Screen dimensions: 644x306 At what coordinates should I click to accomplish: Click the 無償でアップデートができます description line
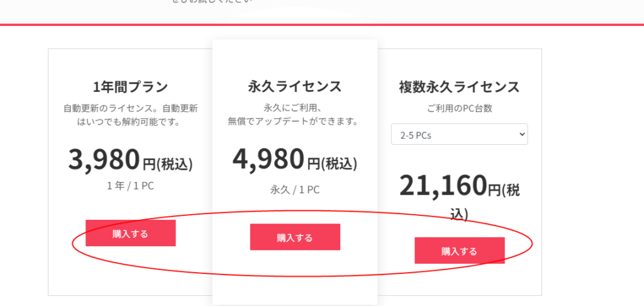pyautogui.click(x=294, y=121)
